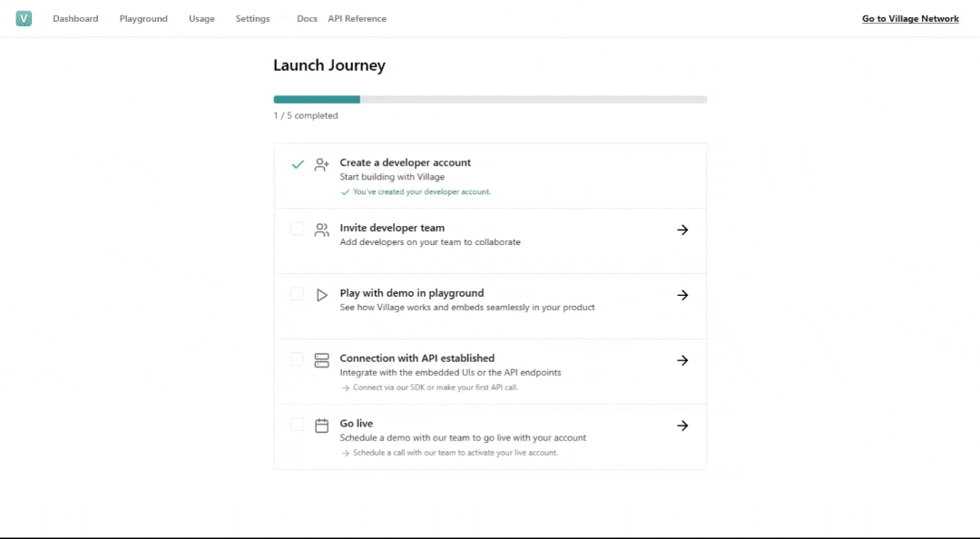Click the team icon next to Invite developer team
This screenshot has width=980, height=539.
321,230
